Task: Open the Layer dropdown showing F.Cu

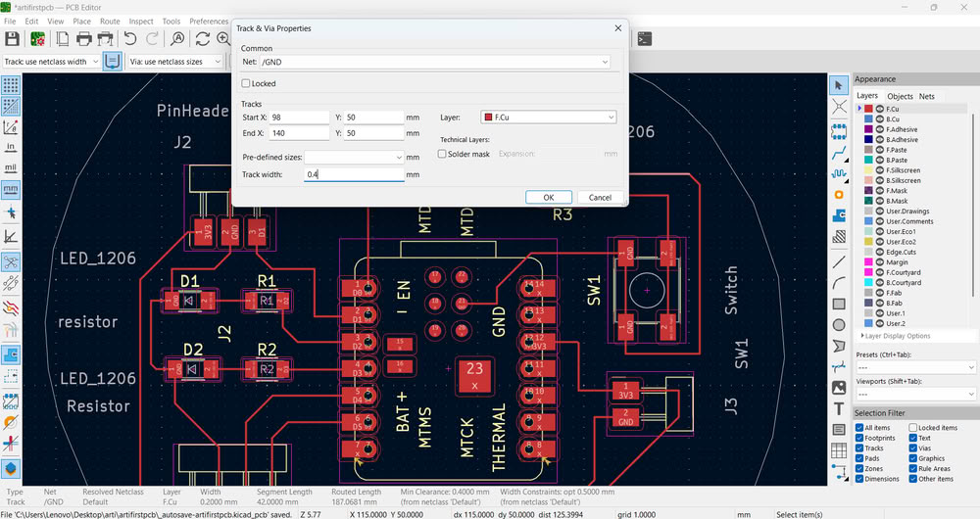Action: point(547,118)
